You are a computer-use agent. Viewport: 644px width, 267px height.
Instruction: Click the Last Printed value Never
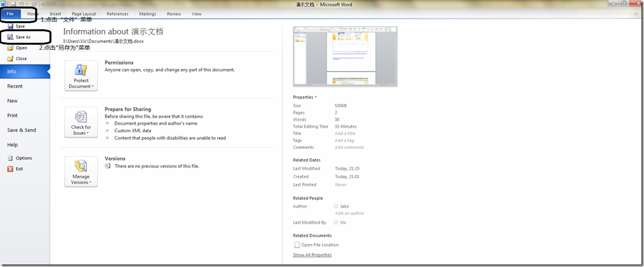[341, 185]
